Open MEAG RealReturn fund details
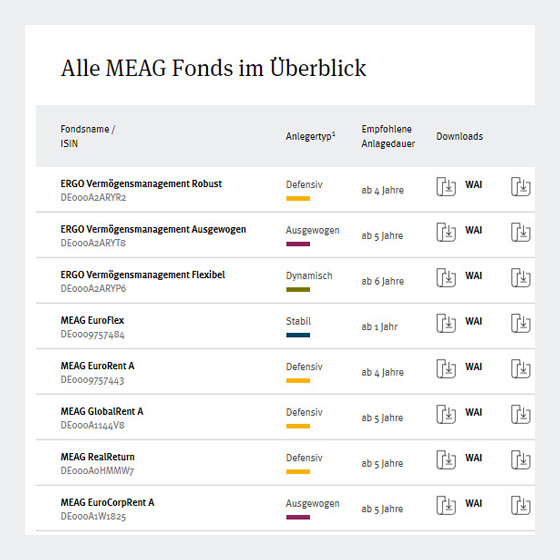Viewport: 560px width, 560px height. [98, 457]
